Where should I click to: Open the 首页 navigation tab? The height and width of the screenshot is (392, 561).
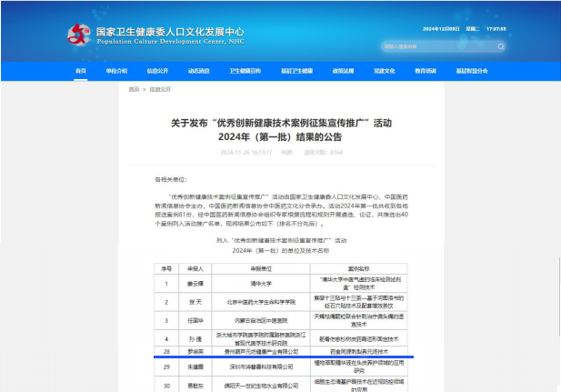(81, 70)
